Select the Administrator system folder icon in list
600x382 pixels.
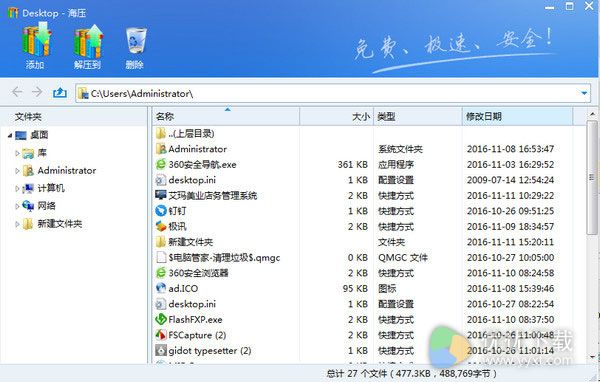[161, 149]
